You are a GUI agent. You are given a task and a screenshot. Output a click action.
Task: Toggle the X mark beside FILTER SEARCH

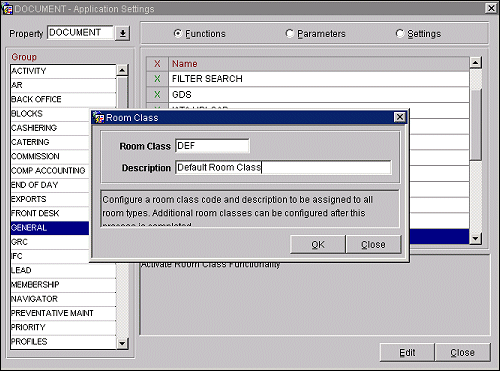click(x=157, y=79)
